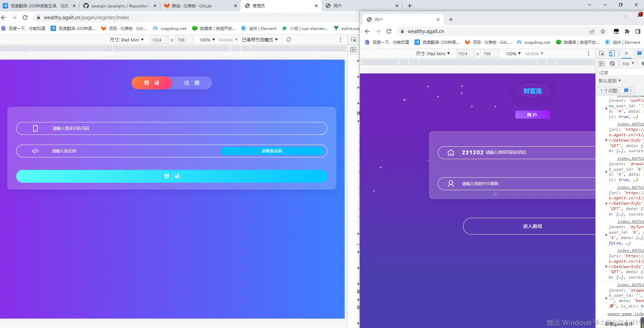Click 过滤 console filter field
The image size is (644, 328).
620,72
